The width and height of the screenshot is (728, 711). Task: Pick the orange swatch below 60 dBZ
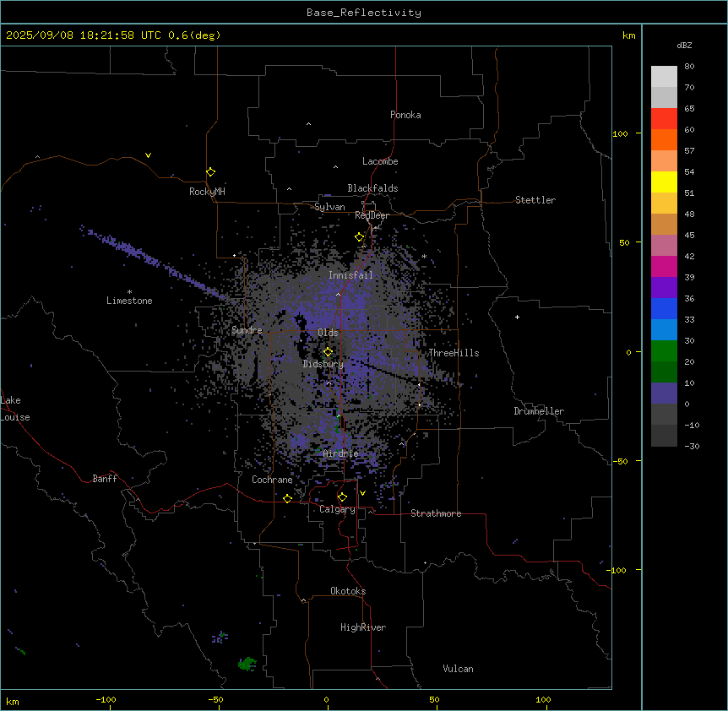[x=664, y=139]
